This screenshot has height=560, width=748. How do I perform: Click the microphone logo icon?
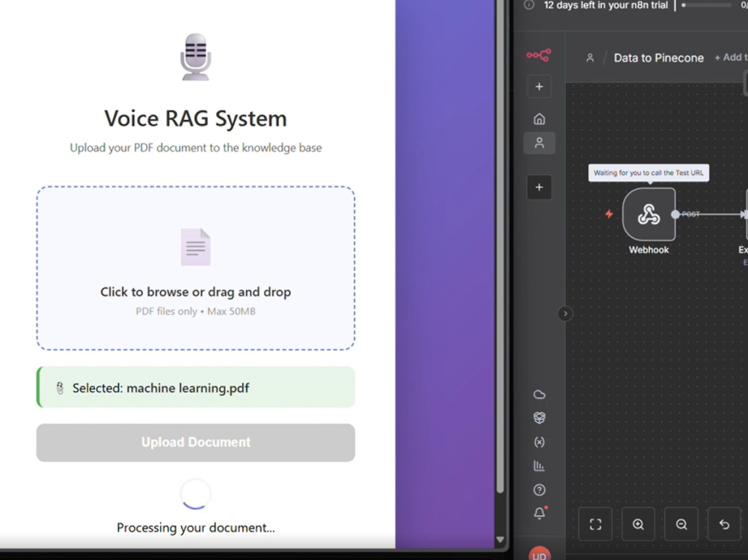coord(195,58)
